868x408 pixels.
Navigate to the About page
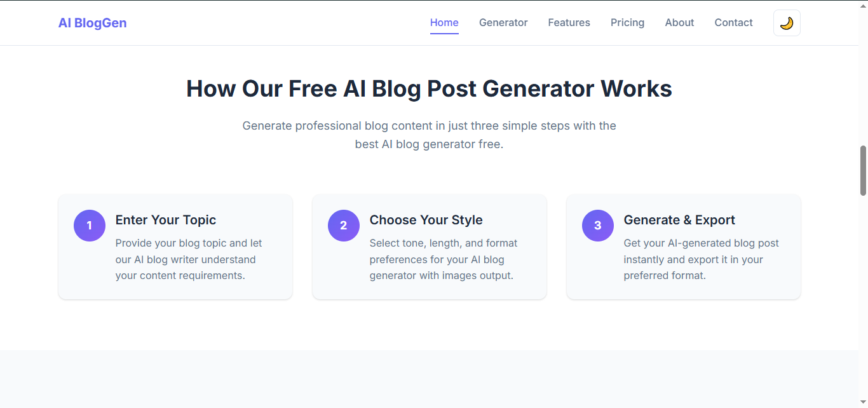tap(679, 23)
